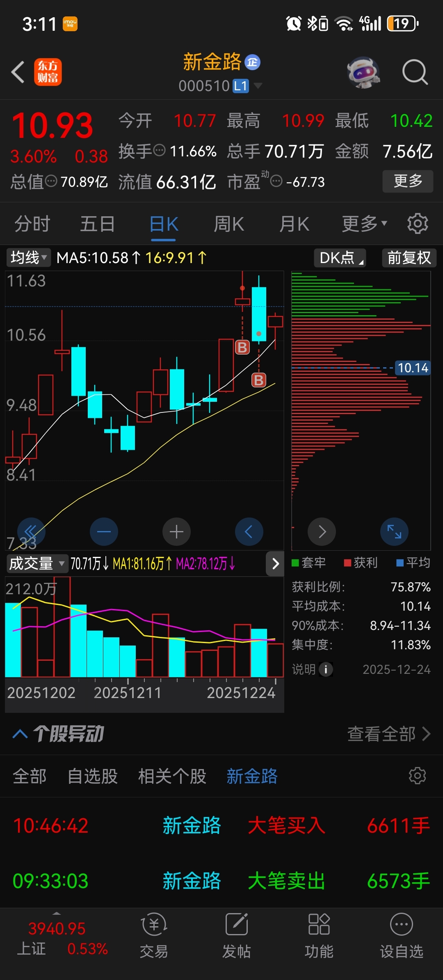Zoom in chart with plus button
Viewport: 443px width, 980px height.
(176, 532)
